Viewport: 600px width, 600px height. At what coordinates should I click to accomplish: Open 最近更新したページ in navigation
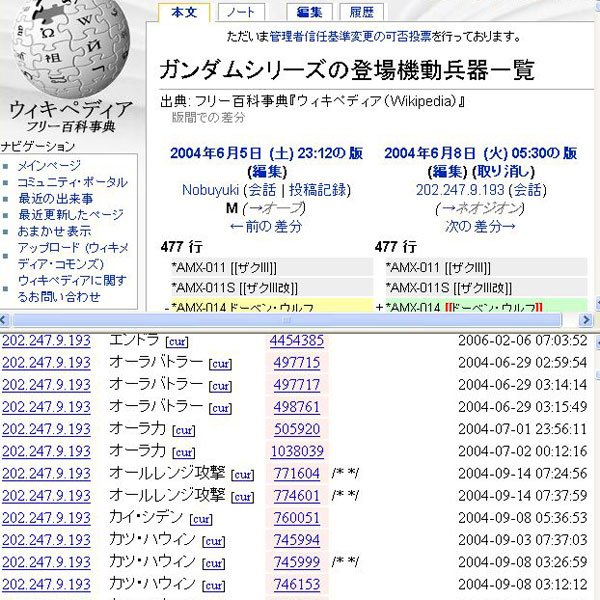tap(71, 215)
